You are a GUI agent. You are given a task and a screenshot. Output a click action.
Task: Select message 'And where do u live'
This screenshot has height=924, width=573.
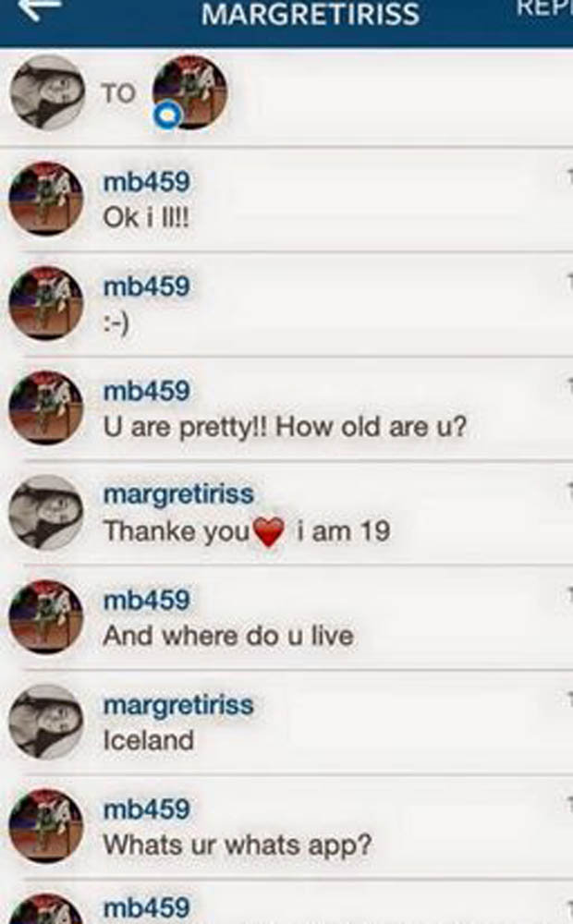pos(228,636)
